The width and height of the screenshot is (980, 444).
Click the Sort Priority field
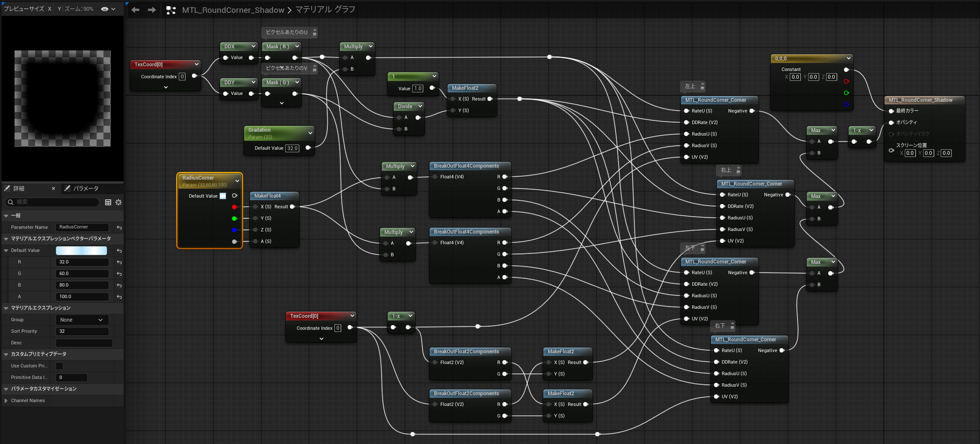(x=82, y=332)
